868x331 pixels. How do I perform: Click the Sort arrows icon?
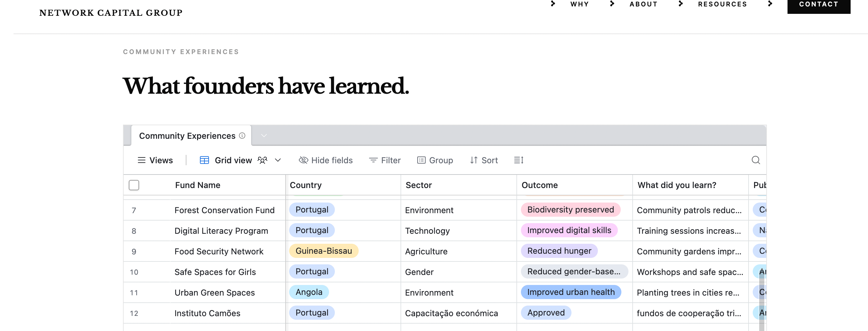[x=473, y=160]
